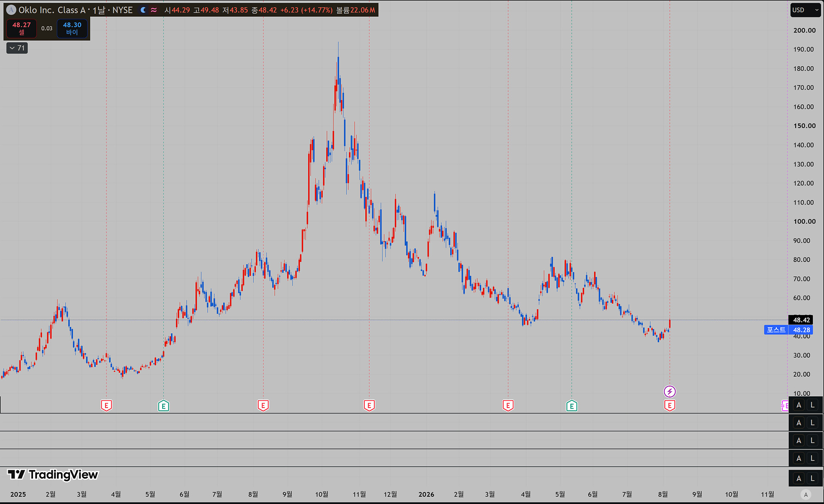Click the pink wavy data-status icon
This screenshot has height=504, width=824.
coord(154,10)
